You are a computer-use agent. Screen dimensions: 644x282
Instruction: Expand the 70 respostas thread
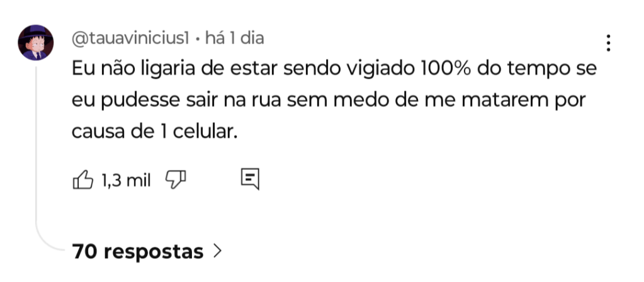click(138, 252)
